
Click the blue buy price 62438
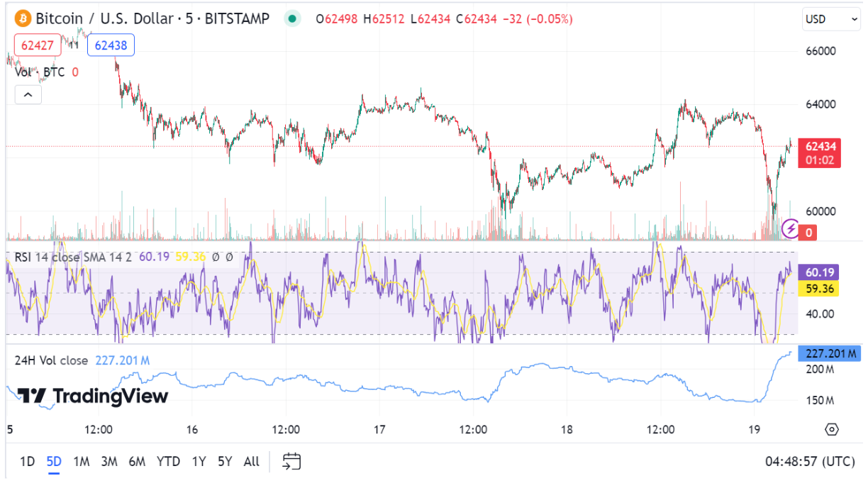click(111, 45)
